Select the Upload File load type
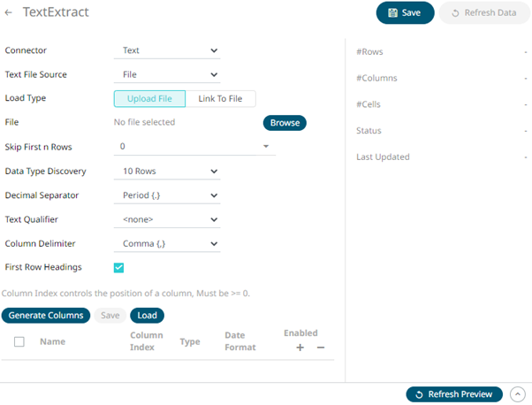Viewport: 532px width, 405px height. [149, 99]
